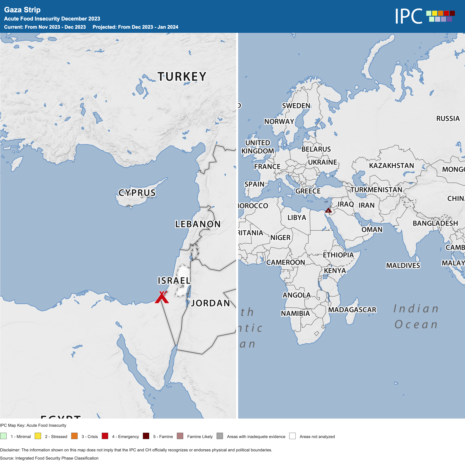Click the Projected Dec 2023 - Jan 2024 period
465x476 pixels.
[x=135, y=27]
